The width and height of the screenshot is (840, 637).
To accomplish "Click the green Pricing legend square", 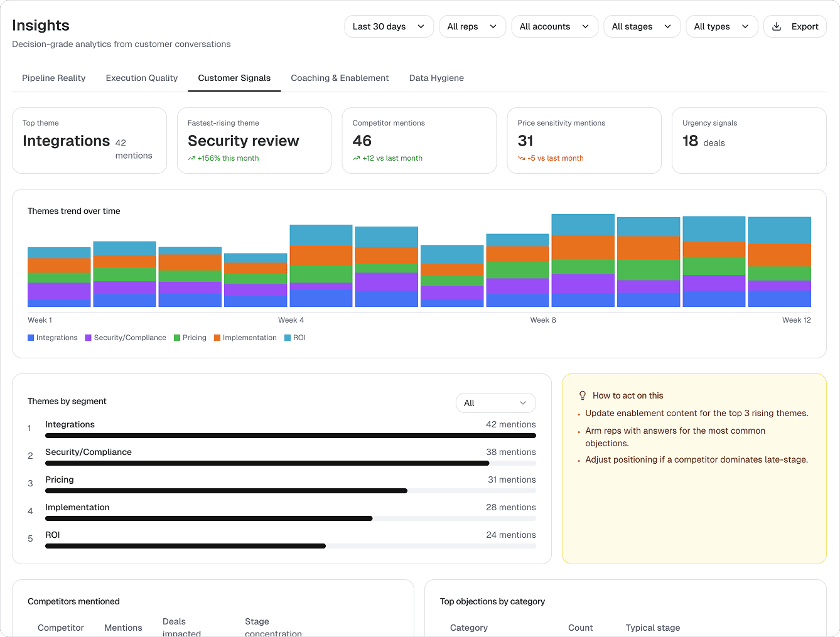I will pyautogui.click(x=176, y=338).
